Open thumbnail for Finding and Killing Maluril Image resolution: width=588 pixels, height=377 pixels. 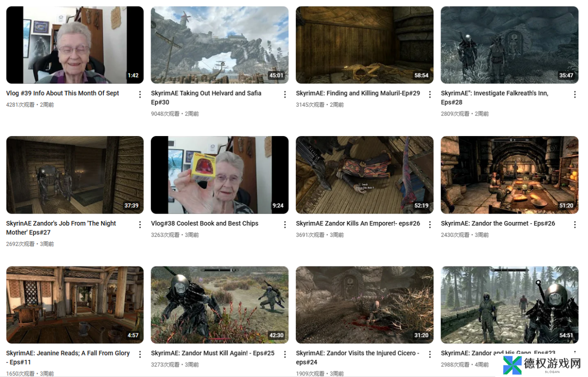[x=365, y=45]
